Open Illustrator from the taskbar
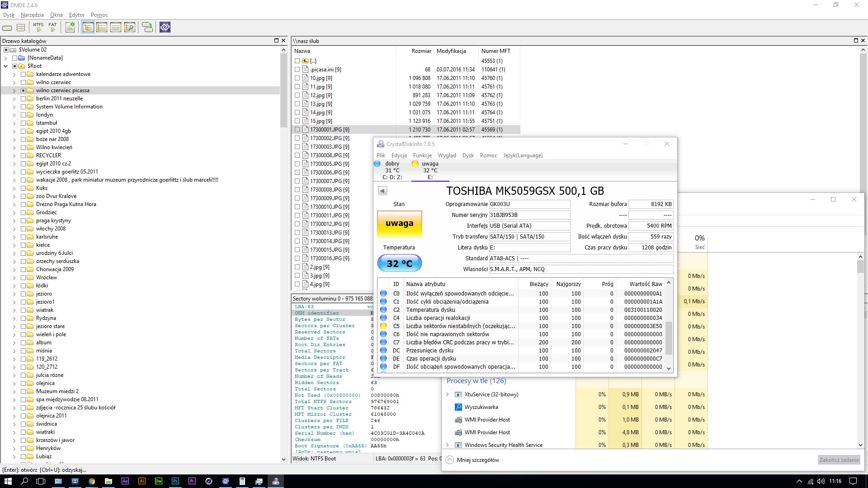Viewport: 868px width, 488px height. [142, 481]
